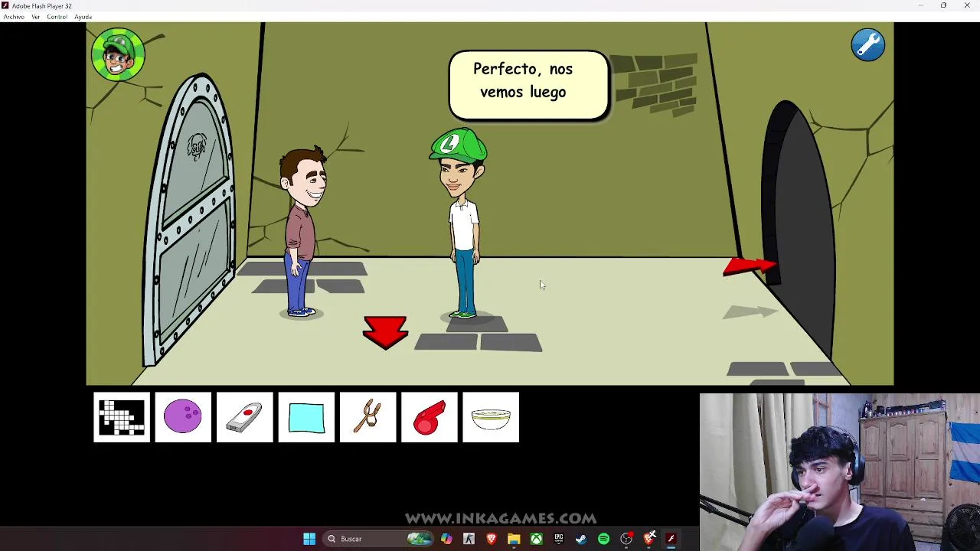The image size is (980, 551).
Task: Click the gray right arrow on floor
Action: coord(750,312)
